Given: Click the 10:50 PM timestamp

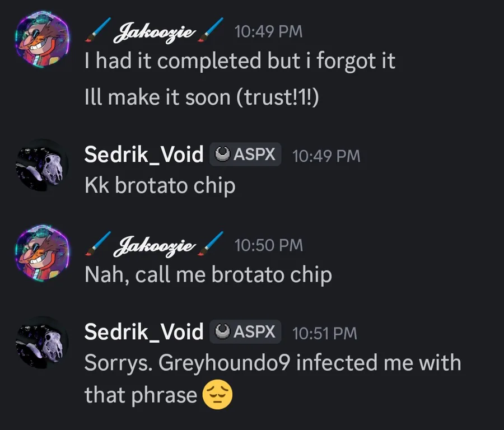Looking at the screenshot, I should 268,245.
